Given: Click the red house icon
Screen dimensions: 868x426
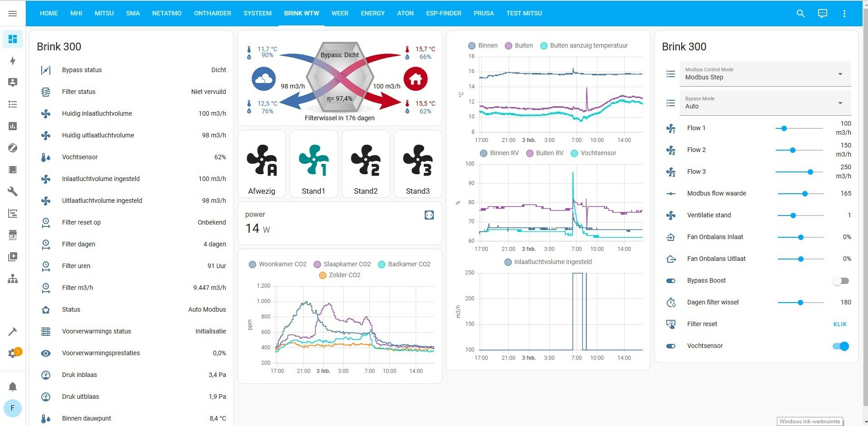Looking at the screenshot, I should pyautogui.click(x=416, y=79).
